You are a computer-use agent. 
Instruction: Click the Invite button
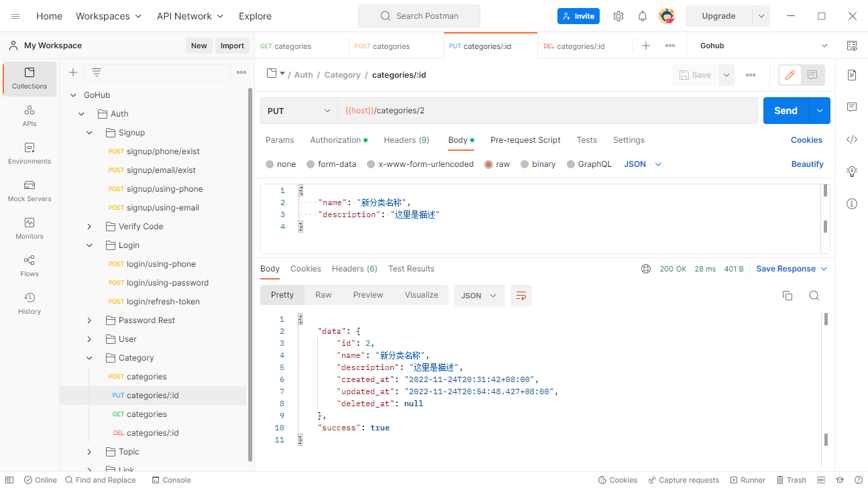coord(578,16)
